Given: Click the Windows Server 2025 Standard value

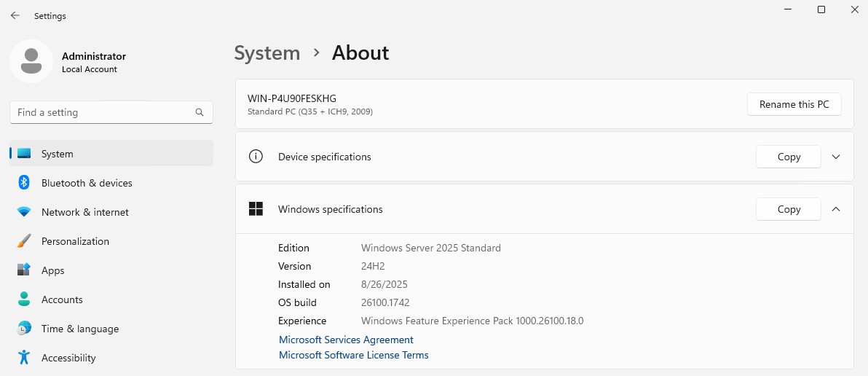Looking at the screenshot, I should pos(430,248).
